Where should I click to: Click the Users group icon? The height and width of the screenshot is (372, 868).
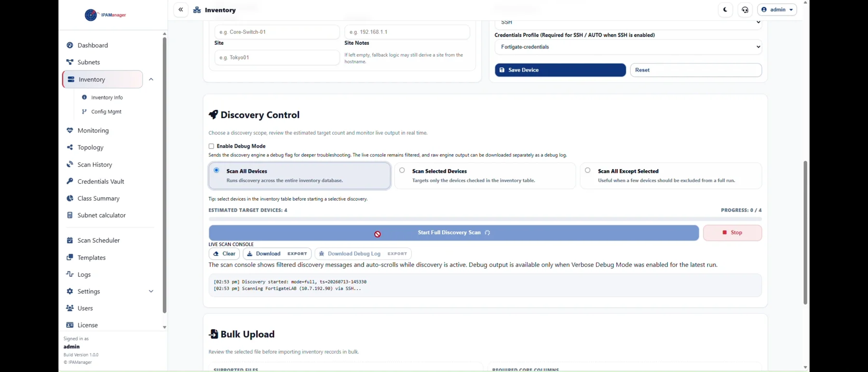coord(70,308)
